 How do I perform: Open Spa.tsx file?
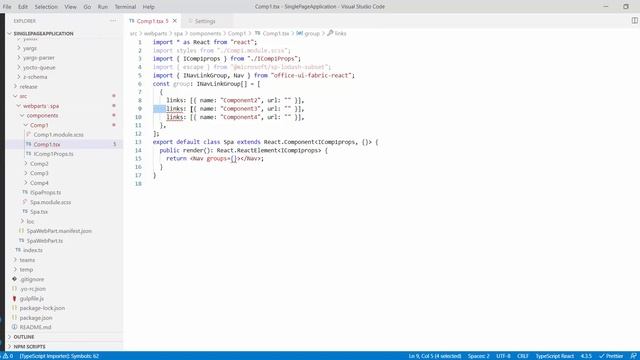[39, 212]
